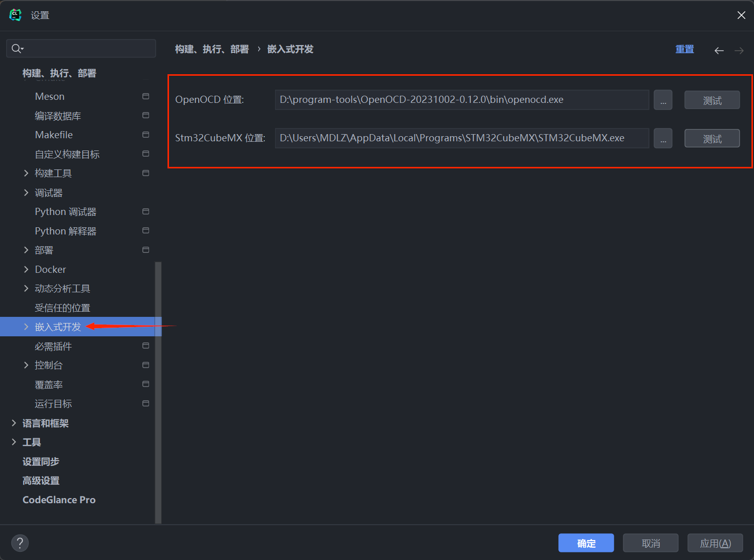754x560 pixels.
Task: Expand the 构建工具 tree node
Action: click(x=26, y=174)
